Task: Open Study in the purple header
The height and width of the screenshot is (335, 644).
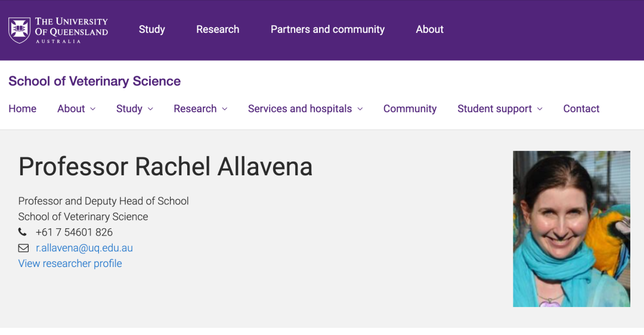Action: [x=152, y=30]
